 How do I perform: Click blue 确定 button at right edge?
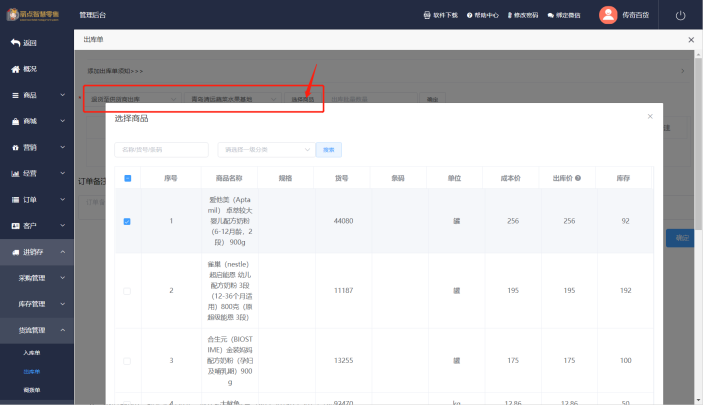click(x=680, y=238)
